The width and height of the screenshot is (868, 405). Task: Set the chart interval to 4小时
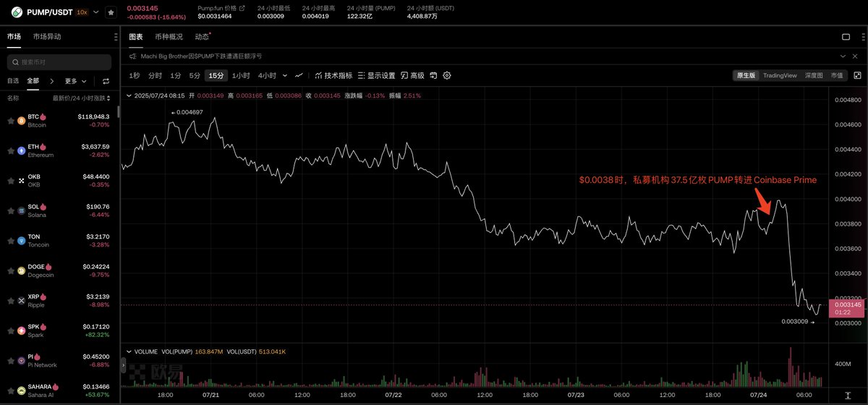267,75
